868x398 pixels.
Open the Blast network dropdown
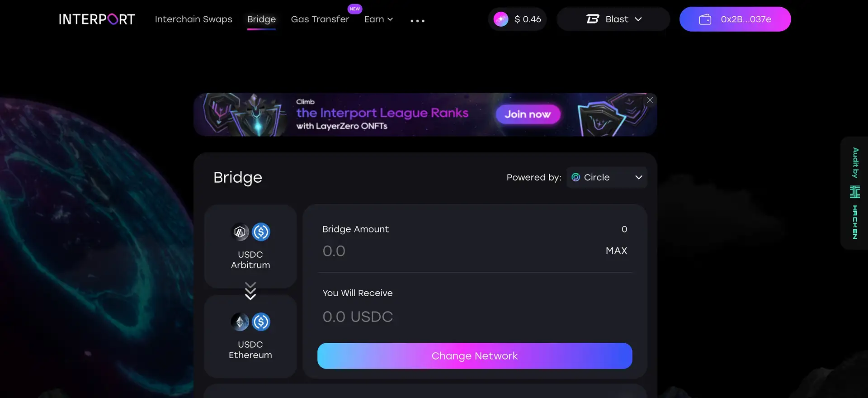coord(613,19)
